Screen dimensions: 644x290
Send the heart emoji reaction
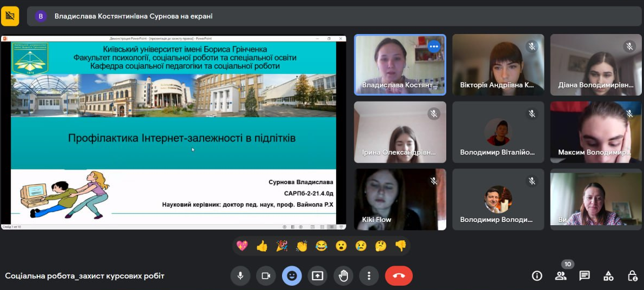pyautogui.click(x=242, y=246)
